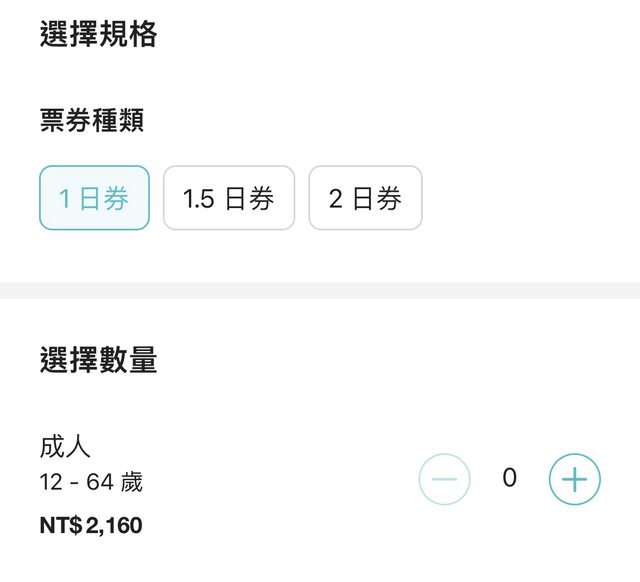This screenshot has width=640, height=582.
Task: Click the 選擇規格 section heading
Action: (98, 35)
